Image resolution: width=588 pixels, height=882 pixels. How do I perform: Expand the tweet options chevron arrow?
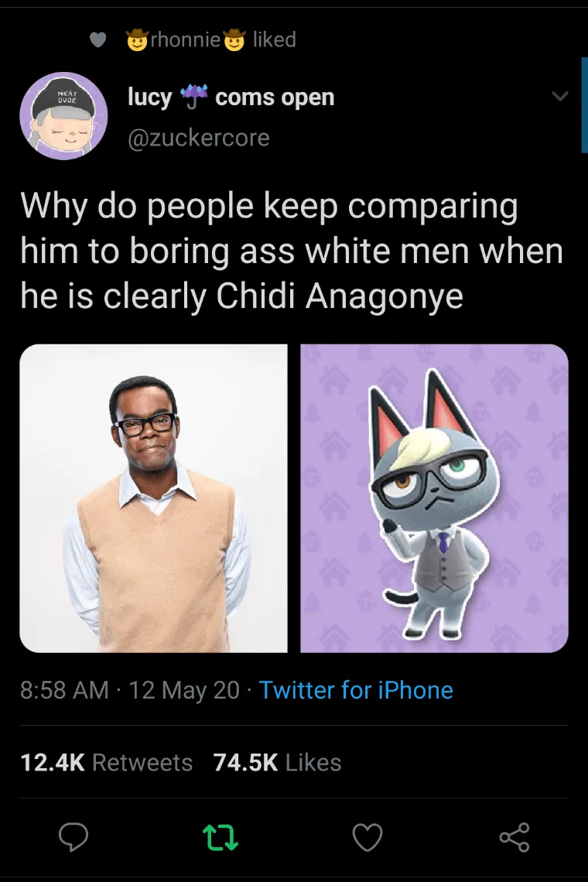pyautogui.click(x=559, y=97)
